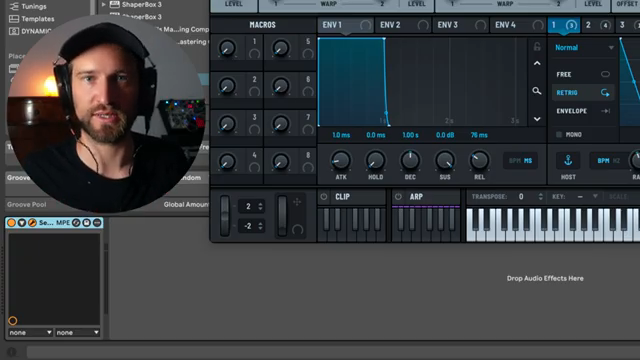This screenshot has height=360, width=640.
Task: Click the save preset disk icon
Action: point(87,222)
